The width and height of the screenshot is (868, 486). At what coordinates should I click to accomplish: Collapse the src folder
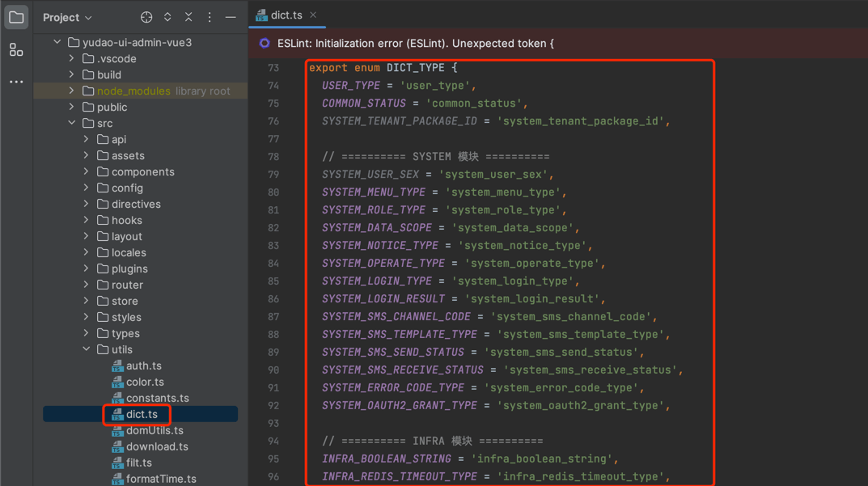(72, 123)
